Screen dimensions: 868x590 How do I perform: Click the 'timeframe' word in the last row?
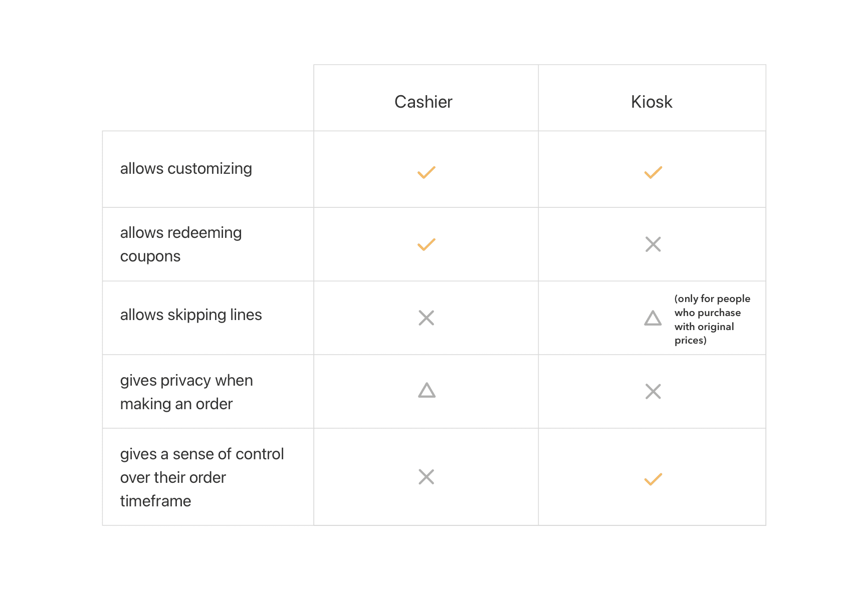coord(155,501)
